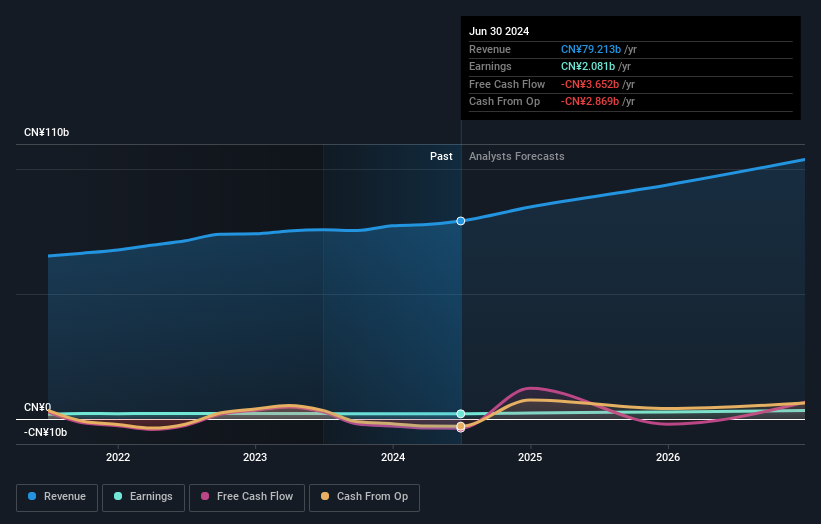This screenshot has height=524, width=821.
Task: Click the Cash From Op row label in tooltip
Action: [504, 102]
